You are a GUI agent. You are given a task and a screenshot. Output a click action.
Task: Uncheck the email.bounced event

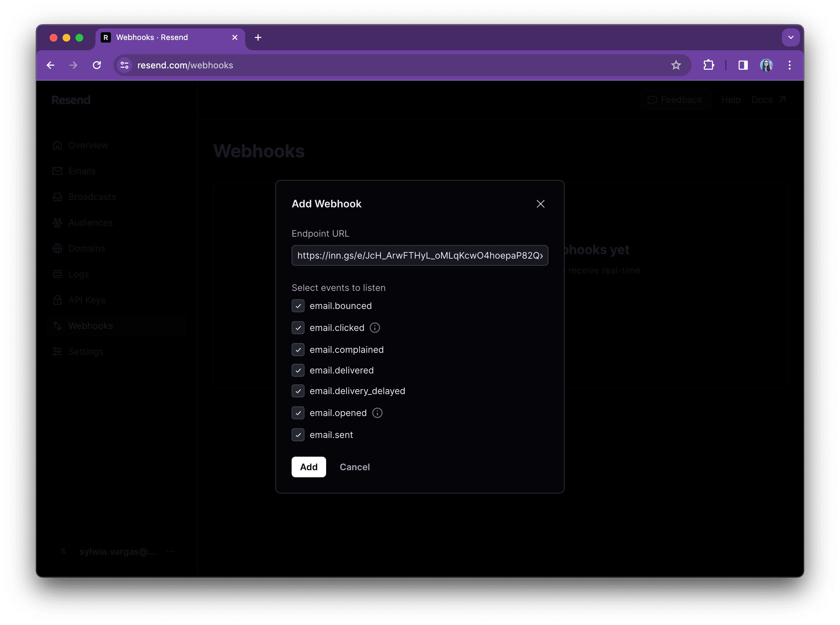(x=298, y=306)
